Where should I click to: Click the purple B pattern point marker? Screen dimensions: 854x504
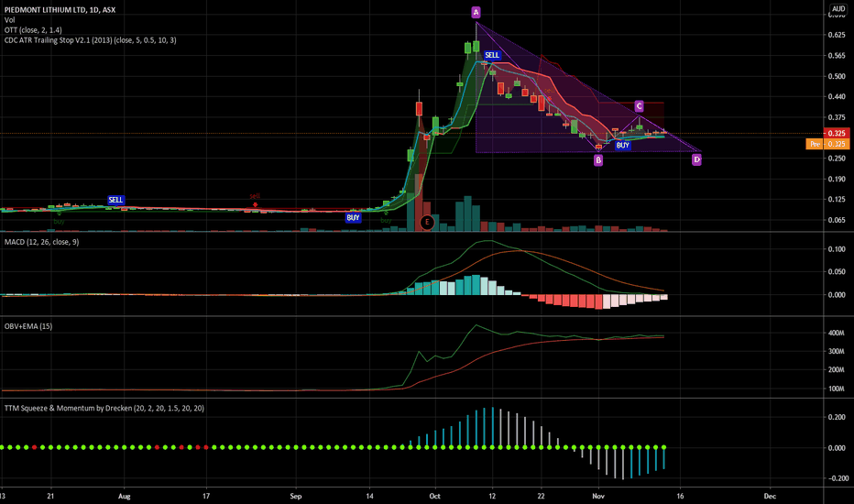(598, 160)
